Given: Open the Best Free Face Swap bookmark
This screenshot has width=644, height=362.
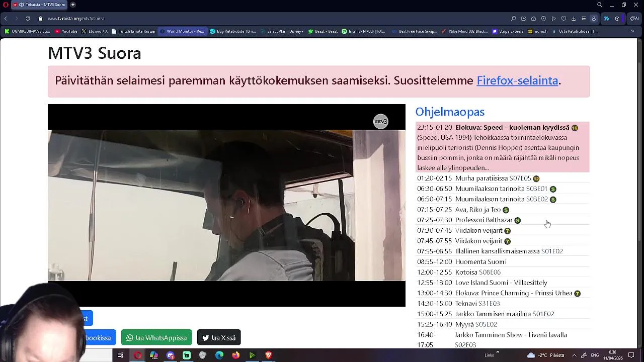Looking at the screenshot, I should [415, 31].
